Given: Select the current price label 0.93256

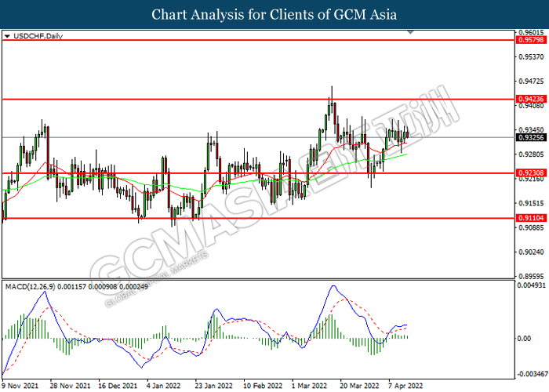Looking at the screenshot, I should pos(531,137).
